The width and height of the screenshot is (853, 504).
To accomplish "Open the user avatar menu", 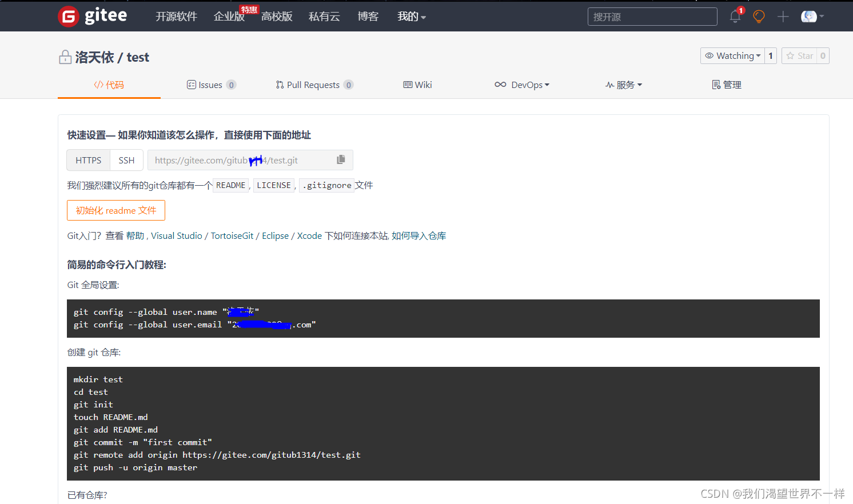I will (812, 17).
